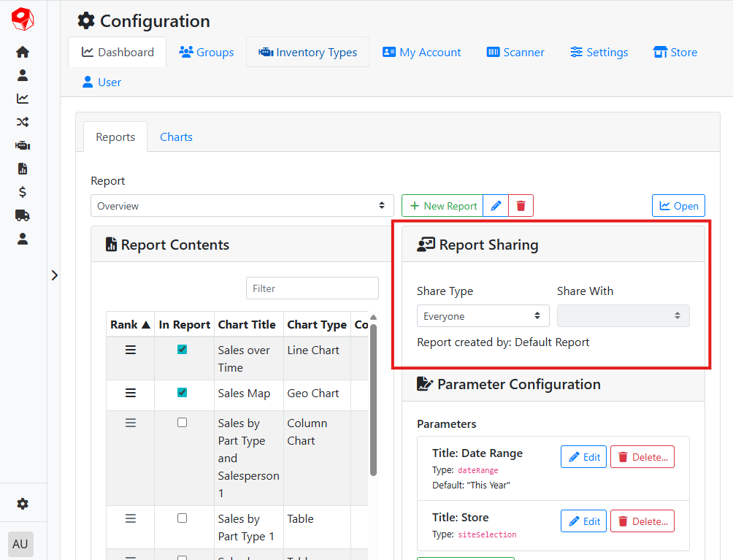Click the home icon in left sidebar

click(23, 52)
